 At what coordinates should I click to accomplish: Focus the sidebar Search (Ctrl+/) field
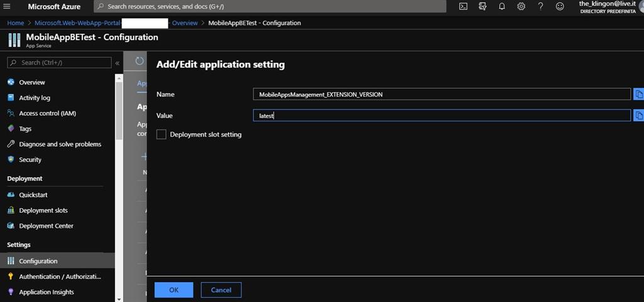click(x=60, y=62)
